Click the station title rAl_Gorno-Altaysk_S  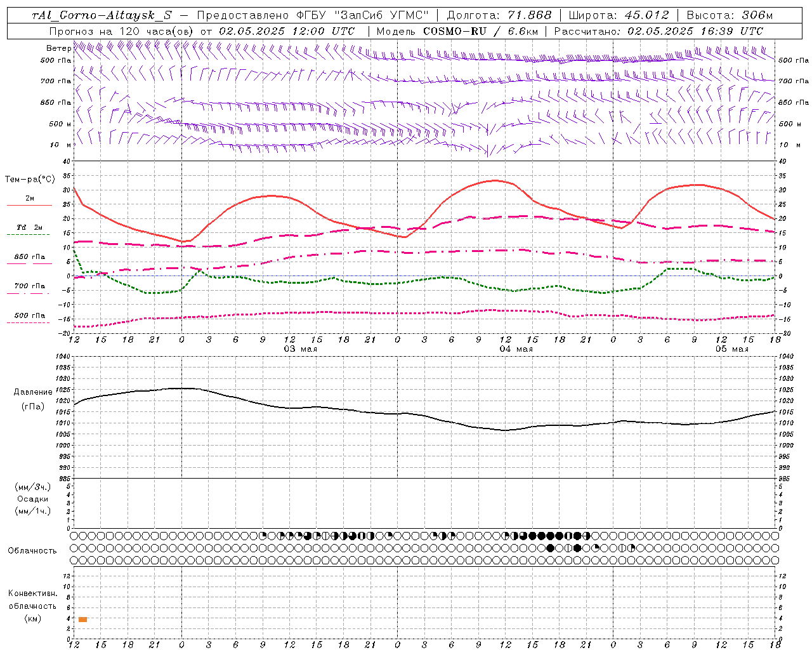(101, 15)
